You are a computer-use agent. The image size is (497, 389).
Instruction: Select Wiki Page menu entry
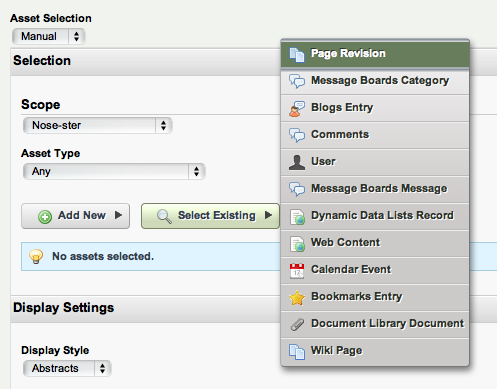click(x=375, y=351)
